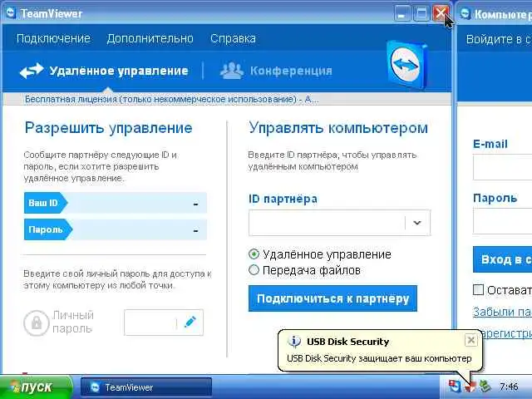Screen dimensions: 532x399
Task: Click the info icon in USB balloon
Action: tap(294, 342)
